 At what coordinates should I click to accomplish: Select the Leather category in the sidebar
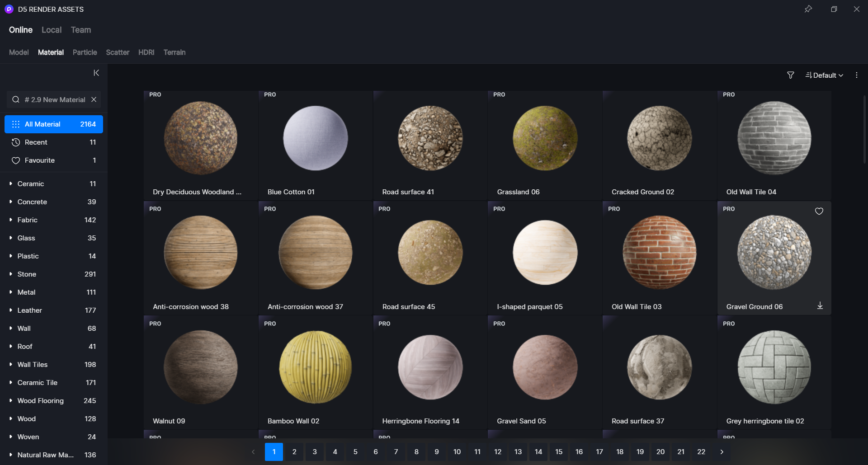pos(29,310)
